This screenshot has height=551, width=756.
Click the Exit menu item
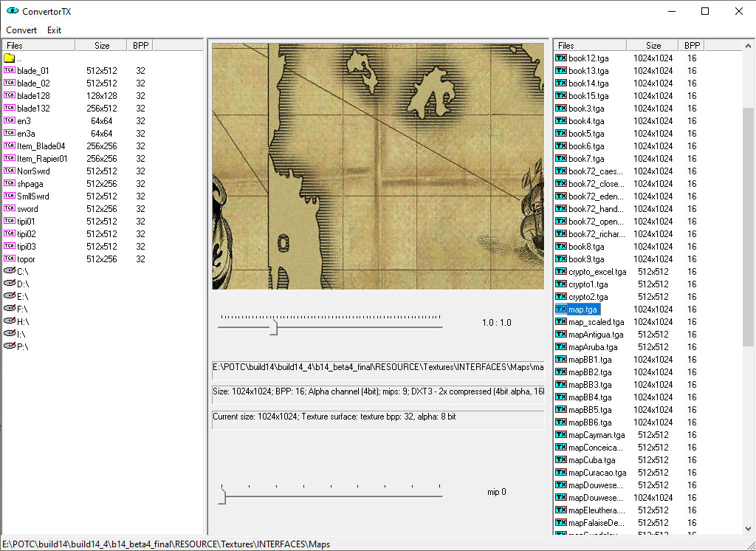coord(54,30)
